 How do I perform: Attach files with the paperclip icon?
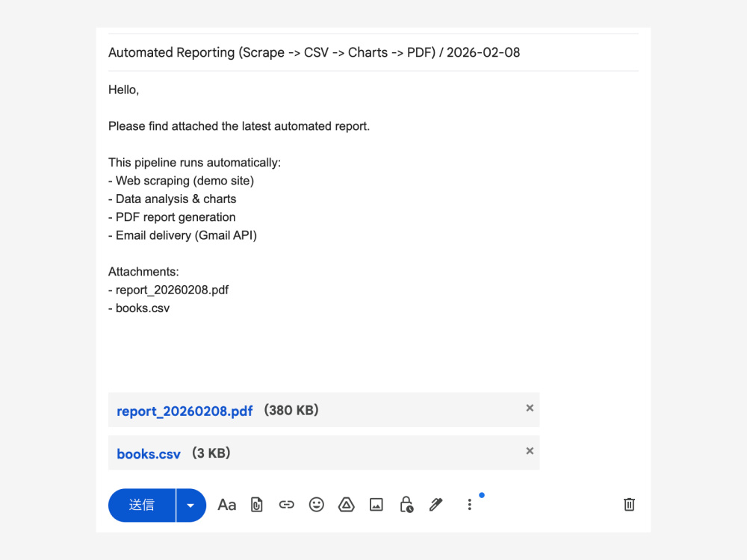[x=257, y=505]
